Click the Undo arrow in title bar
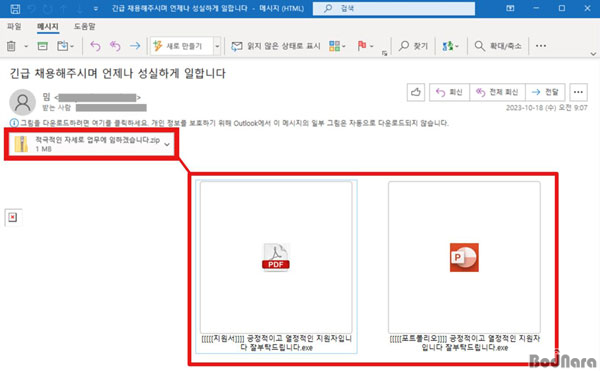 tap(33, 8)
